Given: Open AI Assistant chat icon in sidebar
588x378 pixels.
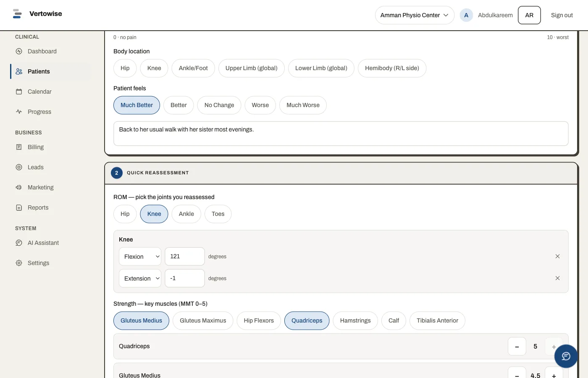Looking at the screenshot, I should click(19, 243).
